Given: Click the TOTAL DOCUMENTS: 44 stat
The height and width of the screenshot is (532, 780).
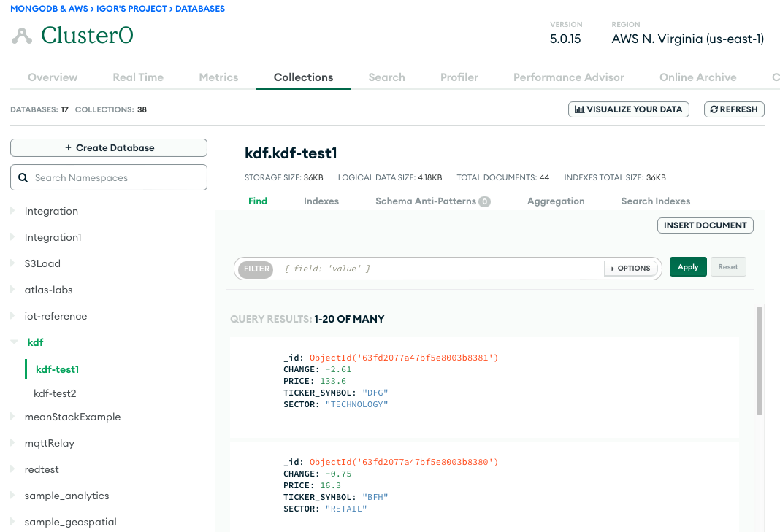Looking at the screenshot, I should (x=503, y=177).
